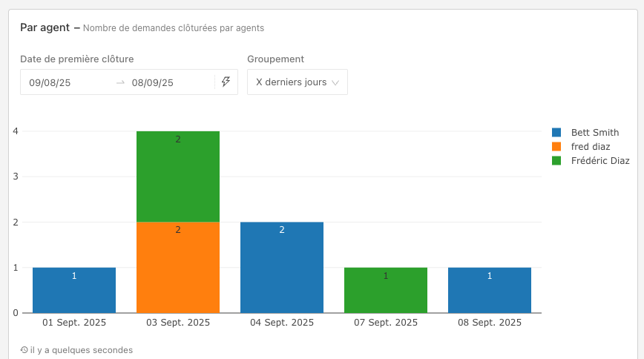Toggle the Bett Smith legend entry
This screenshot has width=644, height=359.
coord(594,133)
